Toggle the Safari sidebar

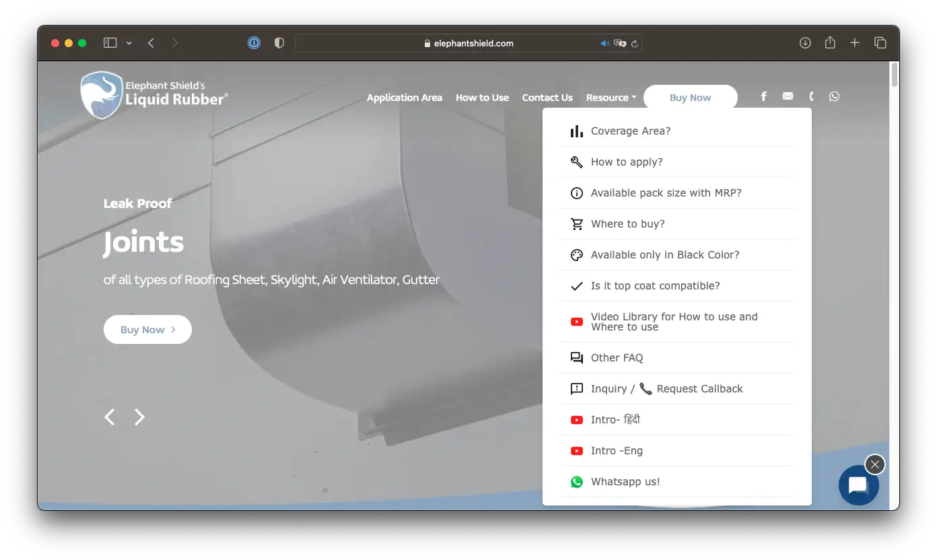coord(110,43)
